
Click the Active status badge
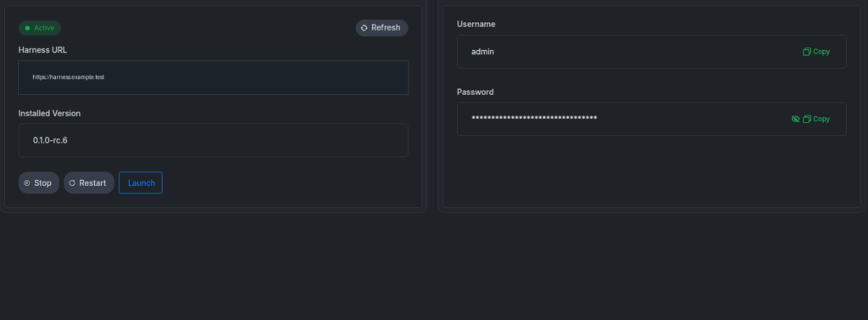pyautogui.click(x=40, y=28)
